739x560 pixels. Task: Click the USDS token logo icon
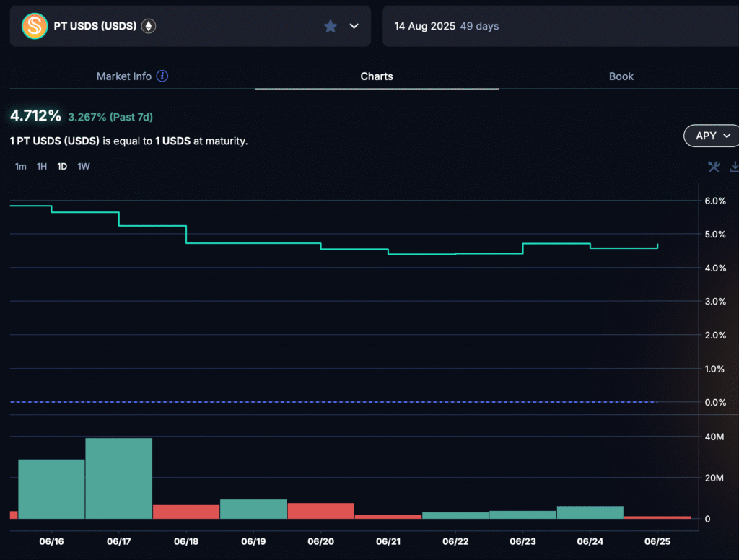(35, 26)
